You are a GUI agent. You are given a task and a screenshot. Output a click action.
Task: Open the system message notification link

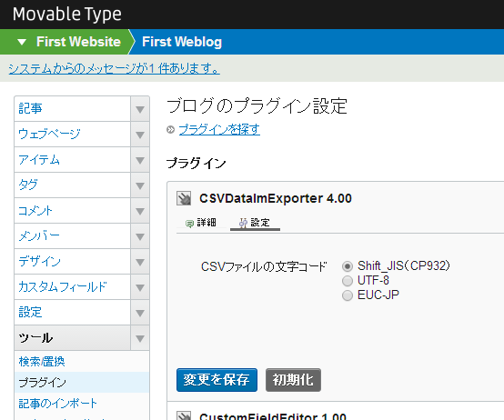click(114, 68)
